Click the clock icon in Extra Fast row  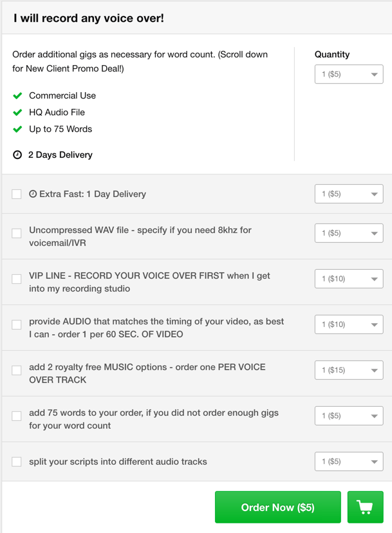click(x=33, y=194)
